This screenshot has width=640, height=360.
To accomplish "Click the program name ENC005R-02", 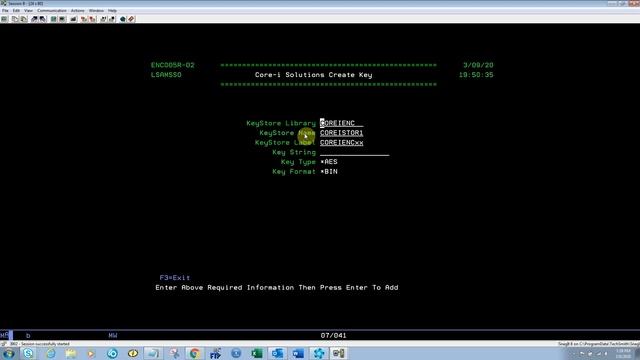I will click(x=173, y=65).
